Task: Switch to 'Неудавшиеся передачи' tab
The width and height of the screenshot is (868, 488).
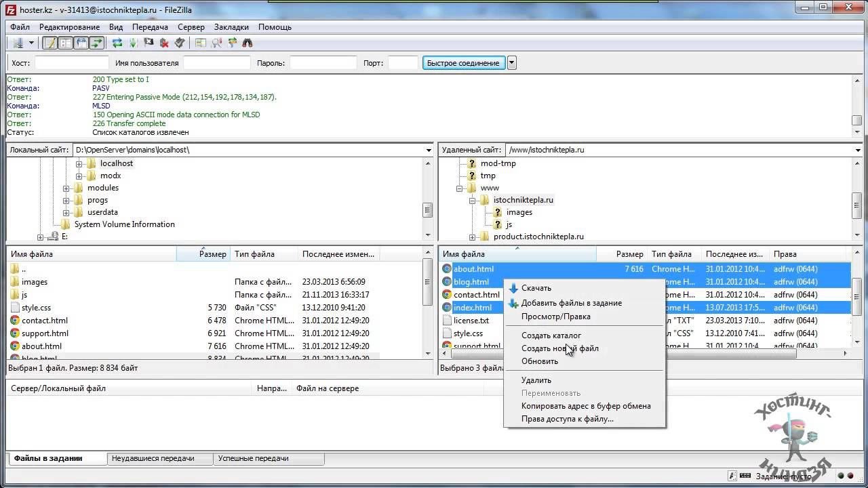Action: tap(153, 458)
